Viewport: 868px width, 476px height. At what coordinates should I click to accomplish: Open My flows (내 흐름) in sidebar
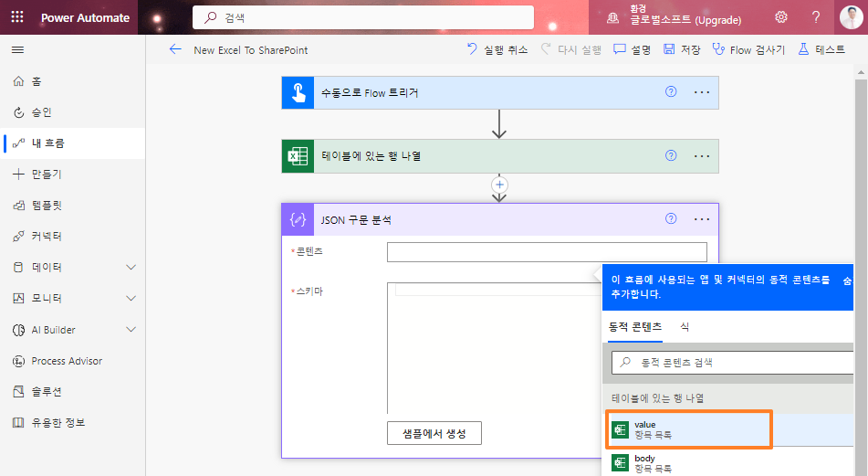click(73, 143)
